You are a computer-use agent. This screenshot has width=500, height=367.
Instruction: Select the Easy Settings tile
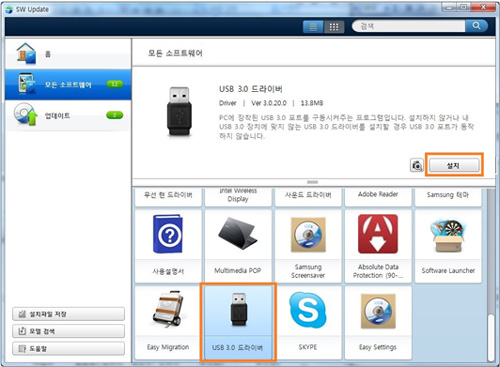pos(378,323)
